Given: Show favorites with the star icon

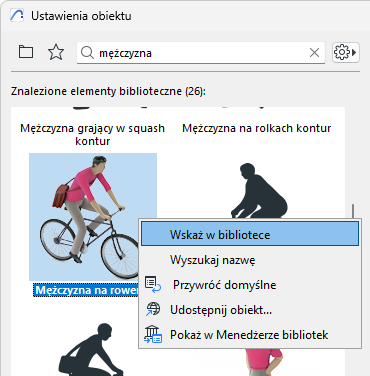Looking at the screenshot, I should click(56, 52).
